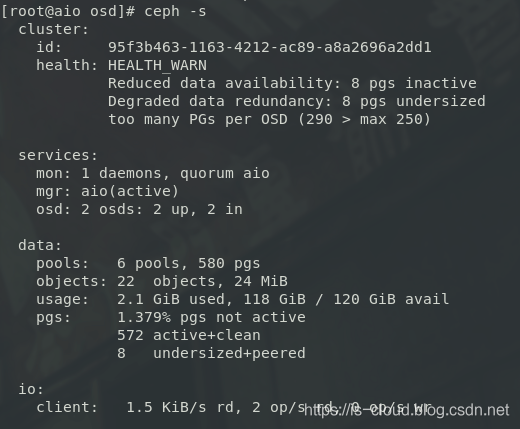Click the Reduced data availability warning line
520x429 pixels.
[x=292, y=83]
